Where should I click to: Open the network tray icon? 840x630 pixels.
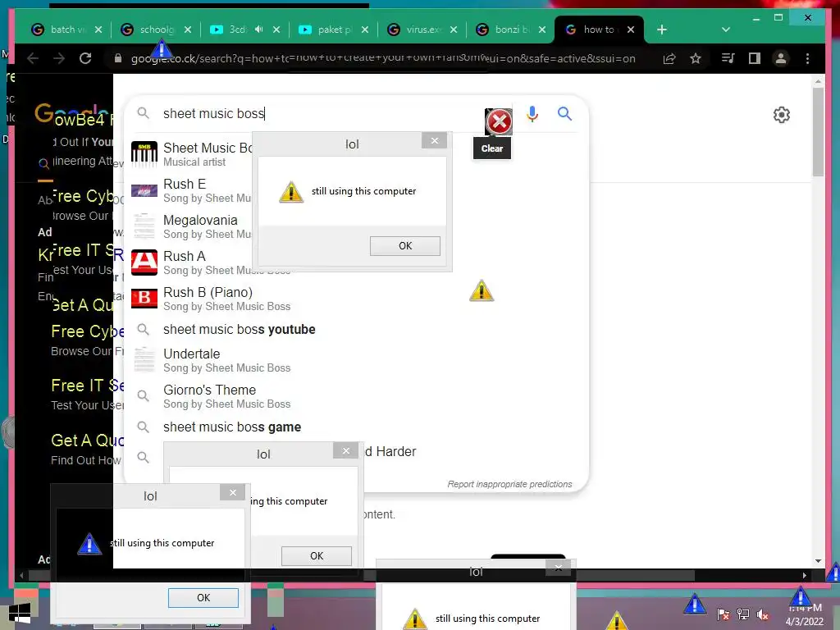point(743,614)
